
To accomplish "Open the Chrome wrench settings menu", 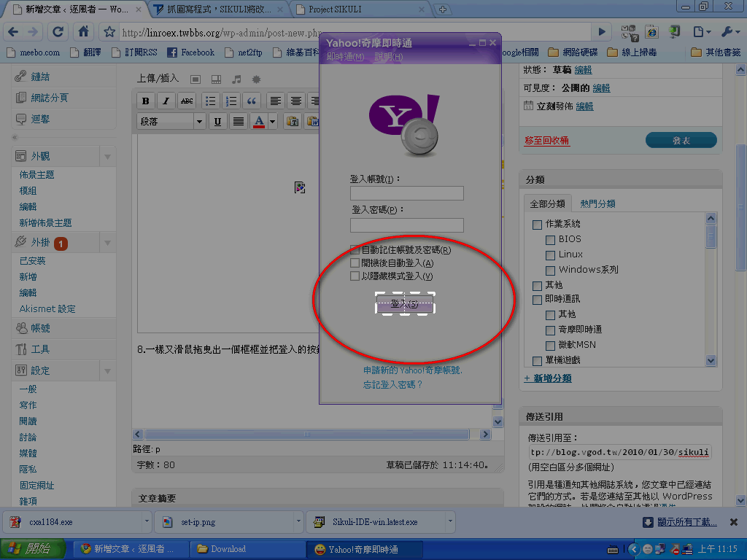I will click(729, 32).
